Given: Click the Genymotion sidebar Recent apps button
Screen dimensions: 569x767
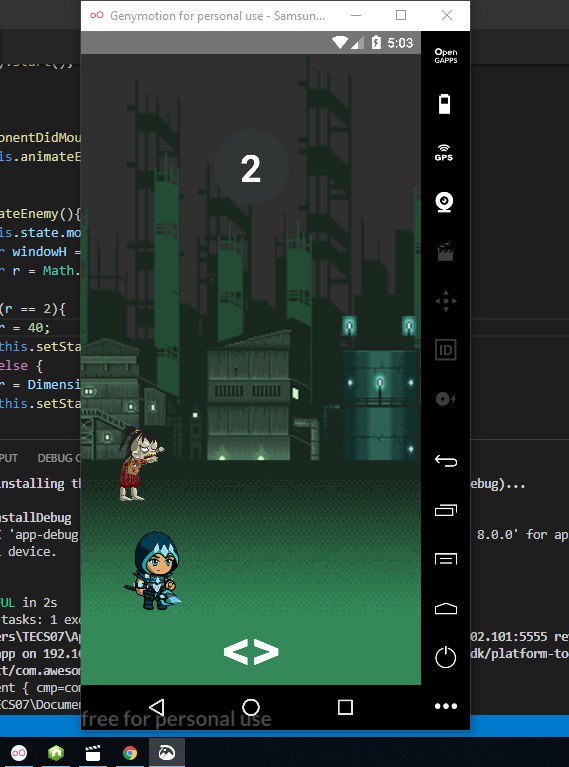Looking at the screenshot, I should pos(445,510).
